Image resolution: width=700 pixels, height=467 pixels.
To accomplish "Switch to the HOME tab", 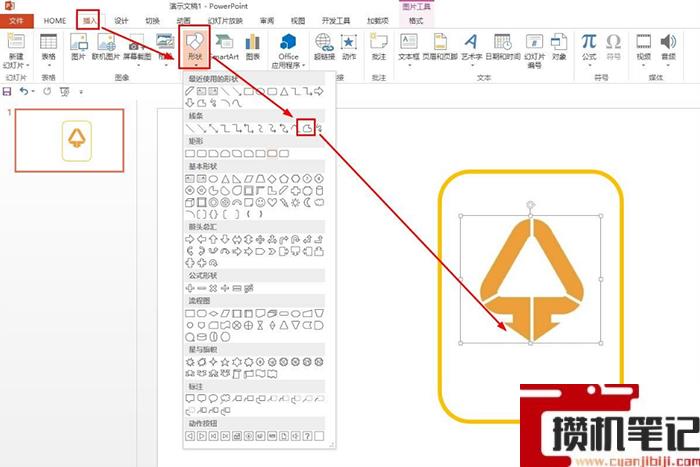I will (54, 21).
